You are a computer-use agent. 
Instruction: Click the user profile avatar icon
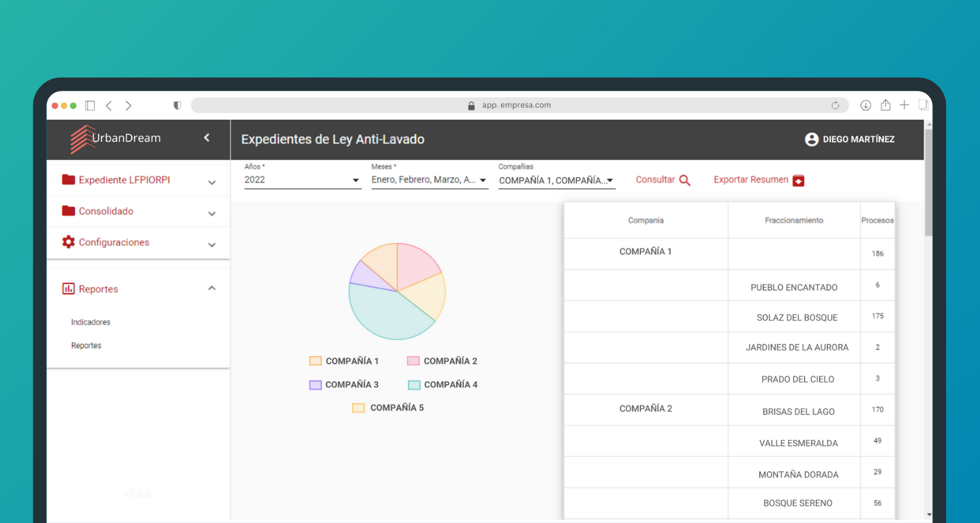pos(811,139)
